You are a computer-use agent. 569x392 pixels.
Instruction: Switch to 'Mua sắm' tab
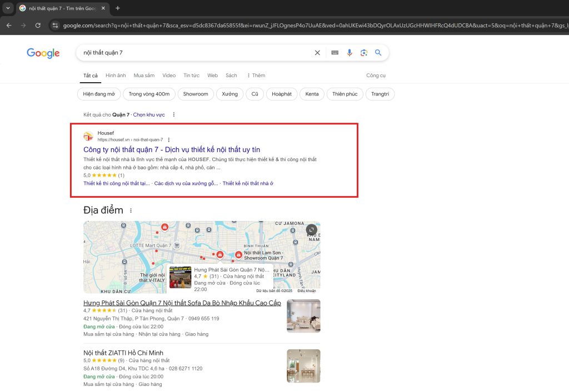(x=144, y=76)
